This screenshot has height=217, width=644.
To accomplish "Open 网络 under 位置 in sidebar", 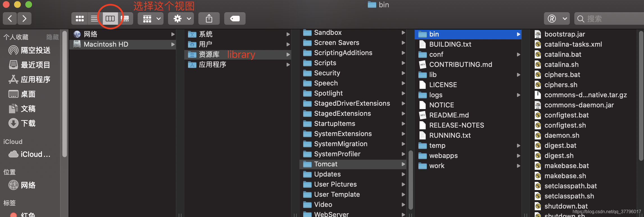I will [x=22, y=185].
